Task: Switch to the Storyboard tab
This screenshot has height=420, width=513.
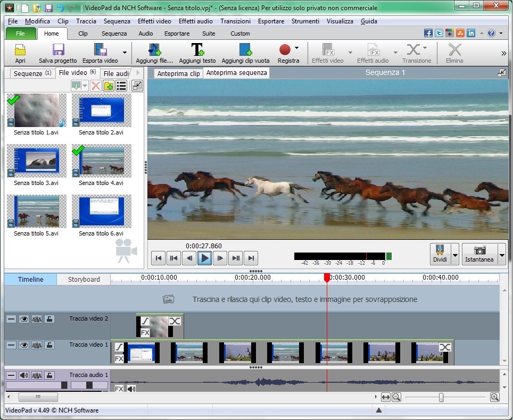Action: pyautogui.click(x=84, y=280)
